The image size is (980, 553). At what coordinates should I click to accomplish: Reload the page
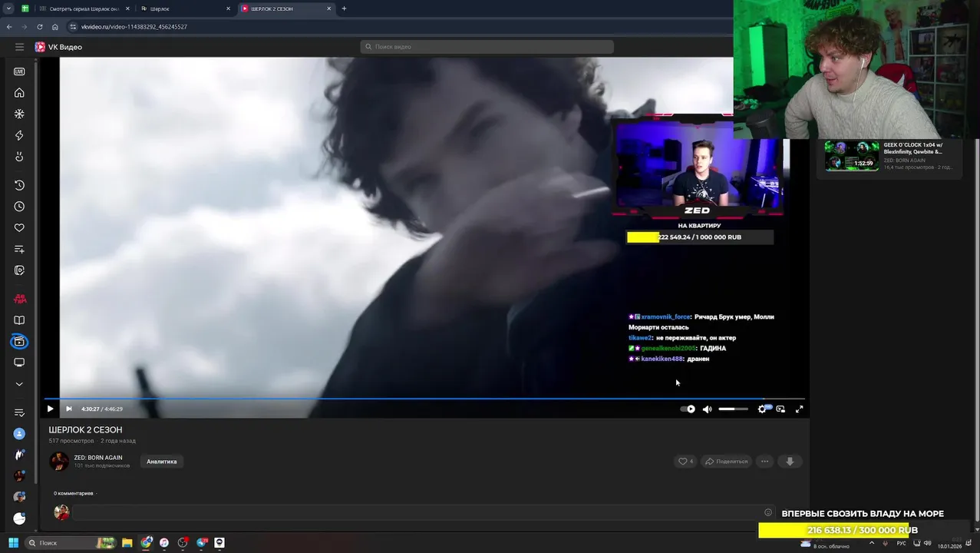(40, 27)
